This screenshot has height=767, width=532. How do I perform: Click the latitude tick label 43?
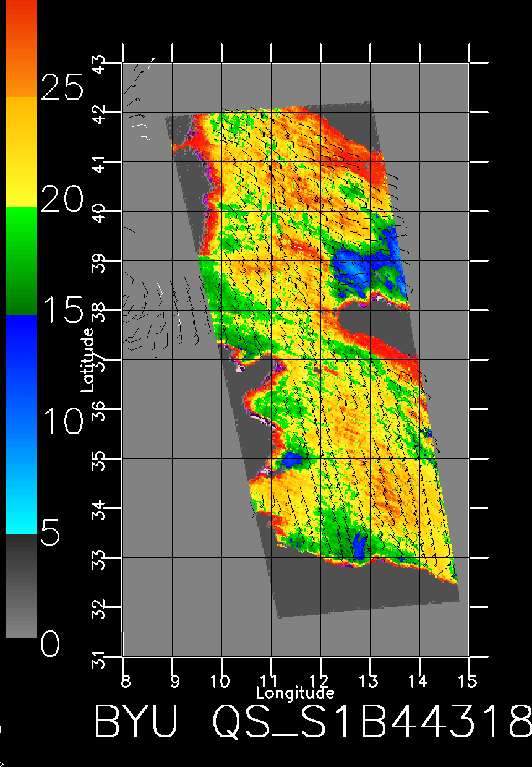pyautogui.click(x=100, y=64)
